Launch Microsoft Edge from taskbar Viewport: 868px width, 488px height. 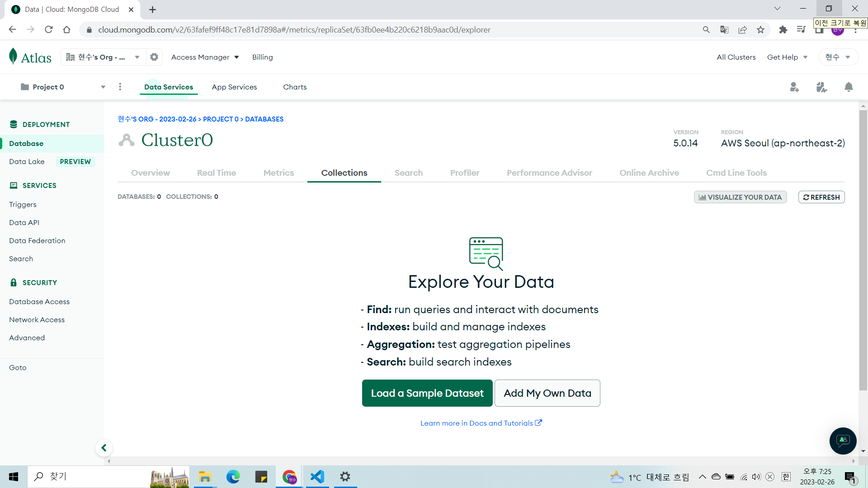click(x=233, y=477)
